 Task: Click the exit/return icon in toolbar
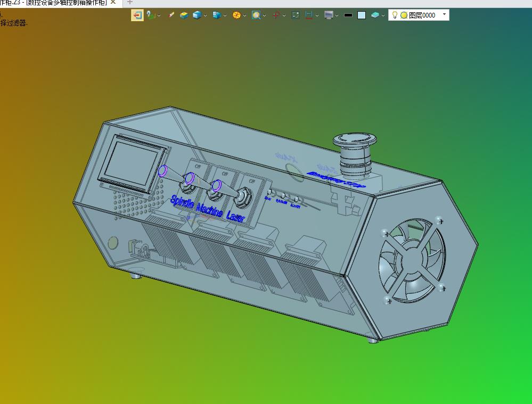(137, 15)
